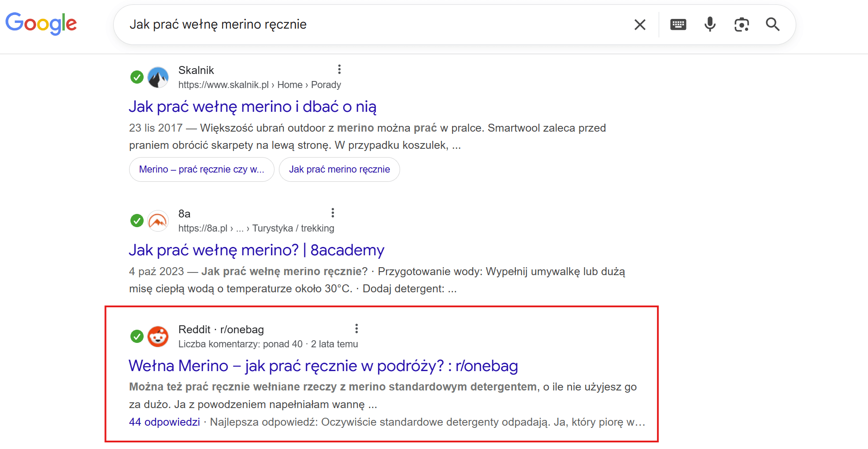Open three-dot menu for 8a result
This screenshot has width=868, height=449.
point(333,213)
